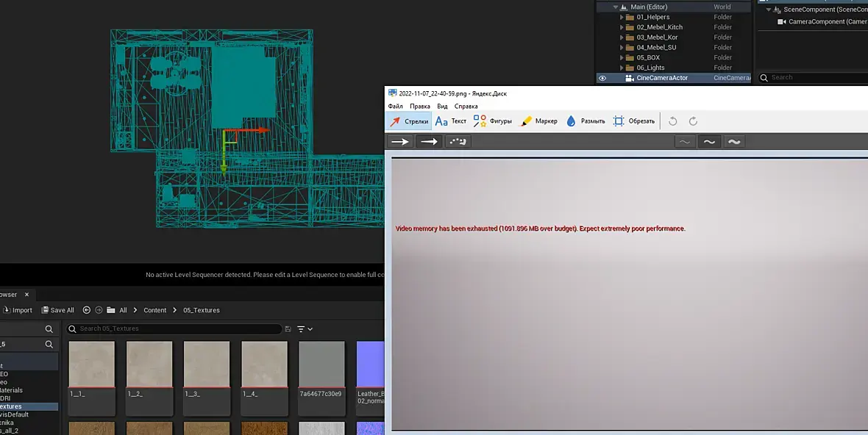The width and height of the screenshot is (868, 435).
Task: Go forward in Content Browser history
Action: [99, 310]
